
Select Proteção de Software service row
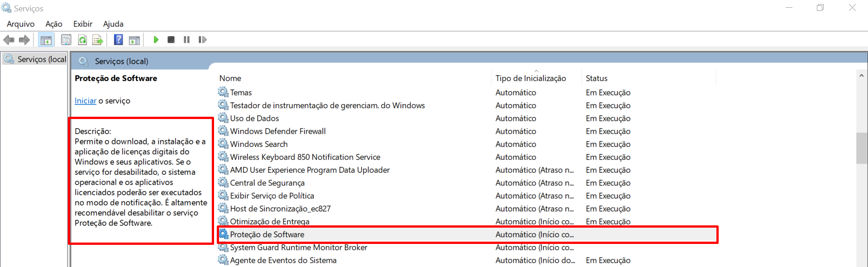[467, 234]
